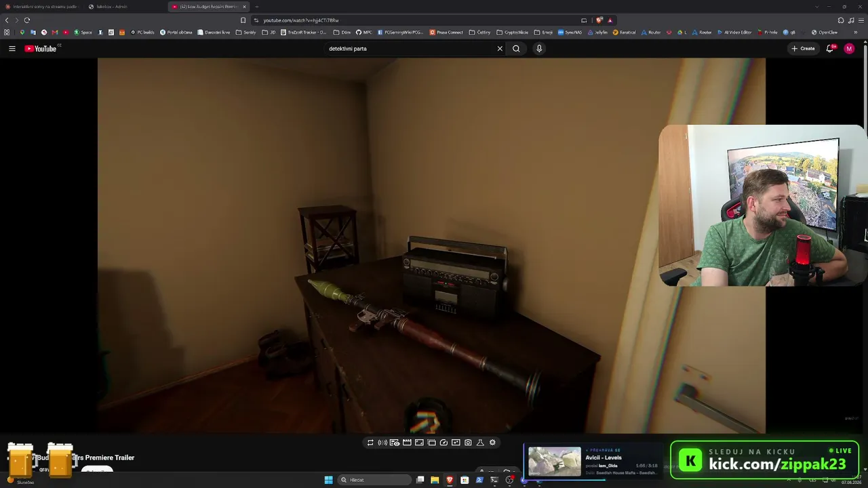Open YouTube notifications bell

(x=830, y=49)
